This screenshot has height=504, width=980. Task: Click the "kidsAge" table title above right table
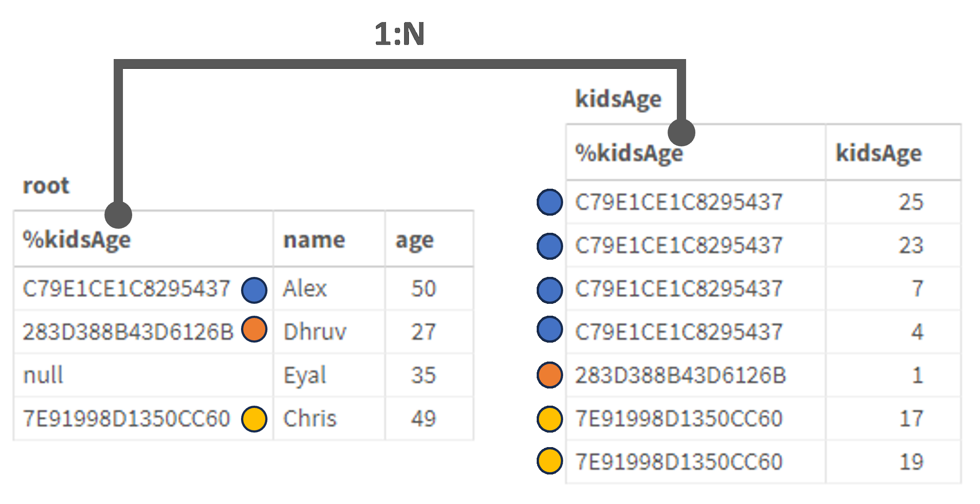pyautogui.click(x=618, y=99)
